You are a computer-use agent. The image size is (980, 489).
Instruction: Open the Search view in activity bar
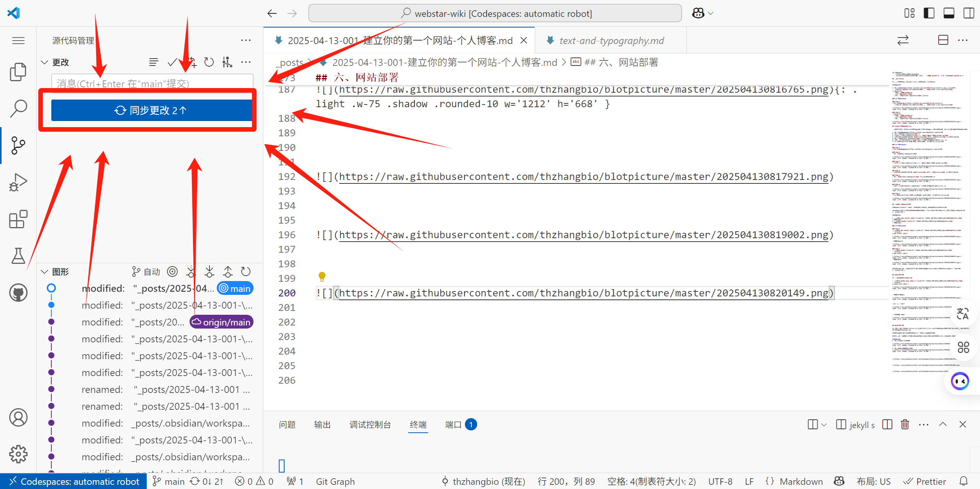(x=18, y=108)
